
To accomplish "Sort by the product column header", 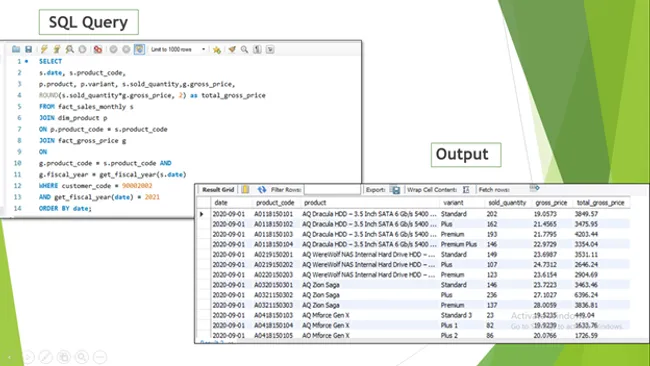I will click(x=315, y=203).
